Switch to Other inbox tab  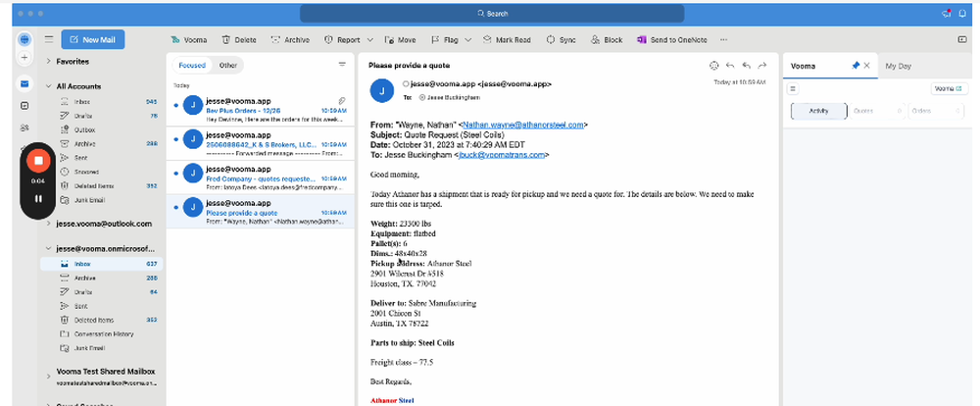point(228,65)
